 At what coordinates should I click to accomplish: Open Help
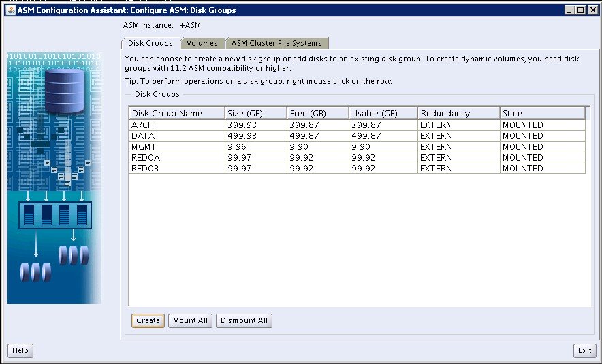[x=20, y=350]
